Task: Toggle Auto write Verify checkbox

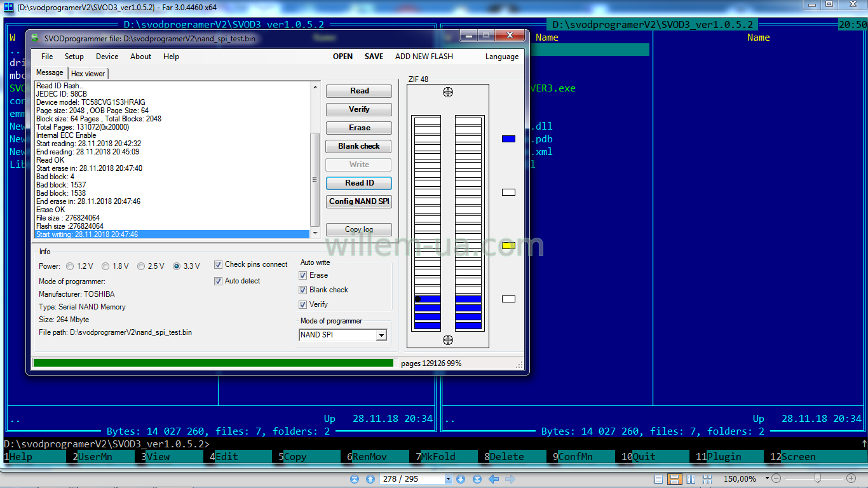Action: (x=303, y=304)
